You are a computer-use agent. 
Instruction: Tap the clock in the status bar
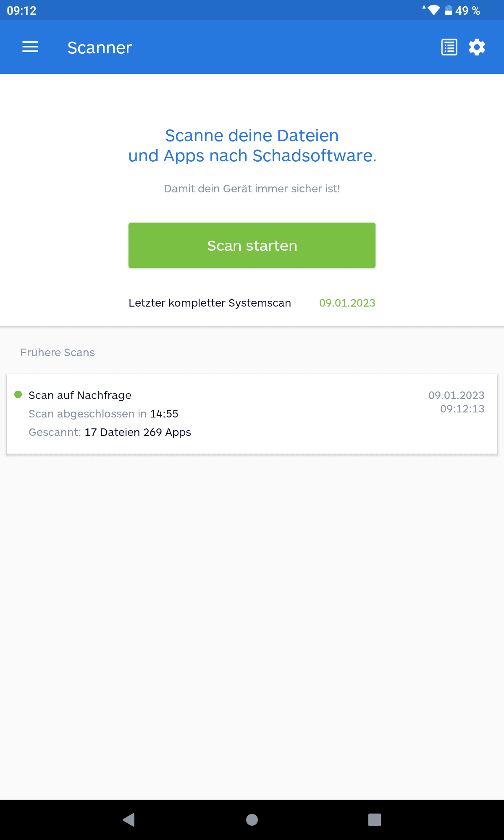(22, 10)
